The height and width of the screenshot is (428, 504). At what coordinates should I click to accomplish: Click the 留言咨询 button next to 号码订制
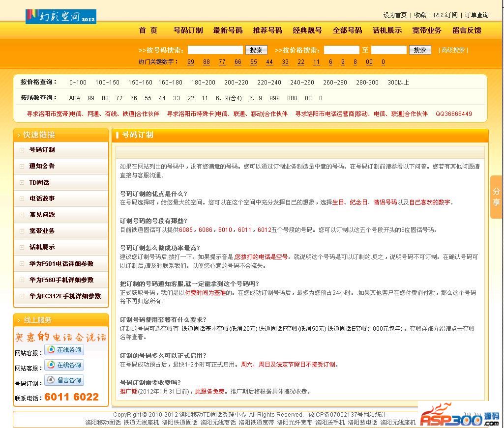tap(64, 380)
